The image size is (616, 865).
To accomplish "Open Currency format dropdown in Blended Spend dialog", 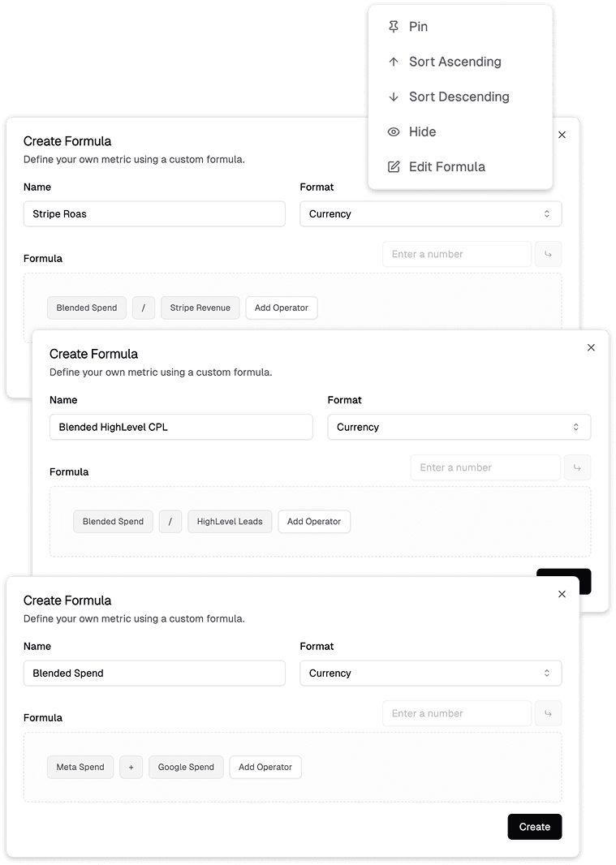I will click(x=430, y=673).
